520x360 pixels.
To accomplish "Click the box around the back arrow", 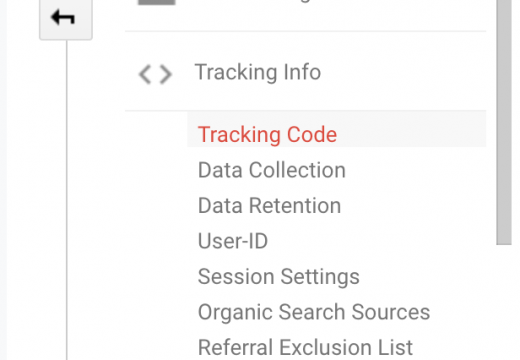I will (66, 19).
